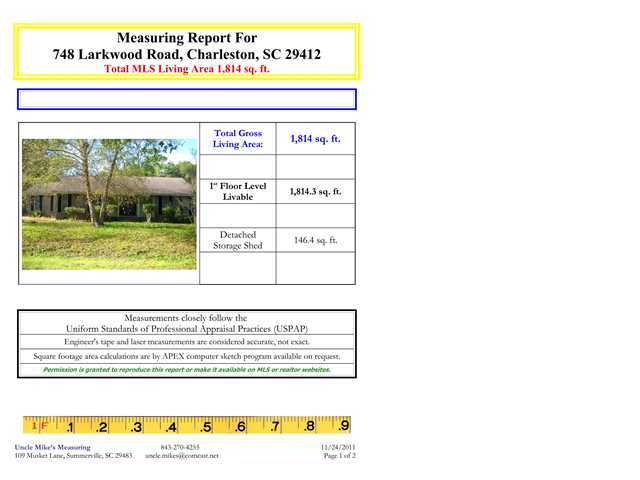Click the blue 1,814 sq. ft. value
The width and height of the screenshot is (640, 480).
point(316,139)
